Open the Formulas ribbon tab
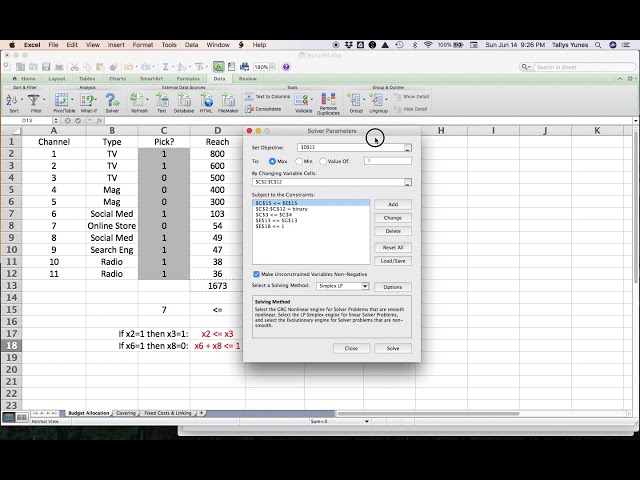 (x=188, y=79)
